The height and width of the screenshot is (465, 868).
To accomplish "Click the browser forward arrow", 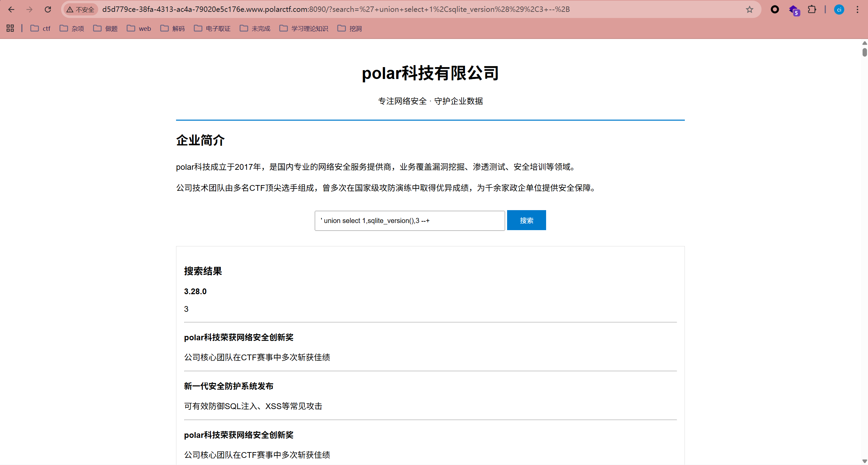I will point(30,9).
